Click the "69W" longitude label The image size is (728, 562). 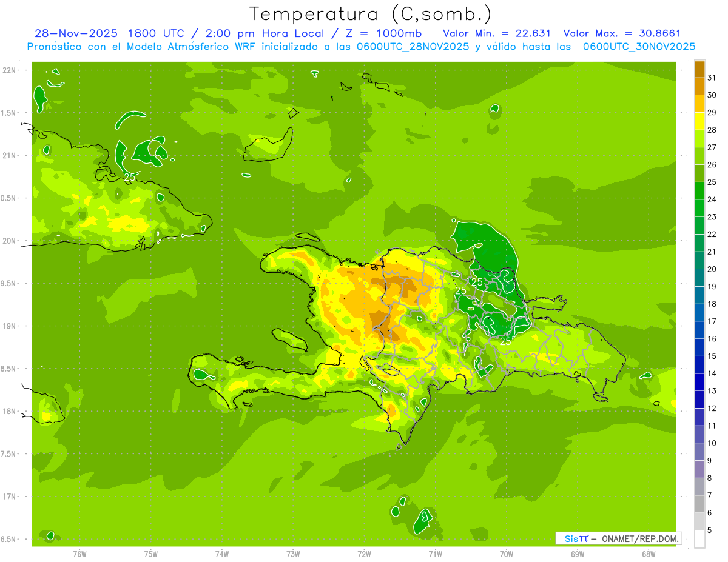577,554
